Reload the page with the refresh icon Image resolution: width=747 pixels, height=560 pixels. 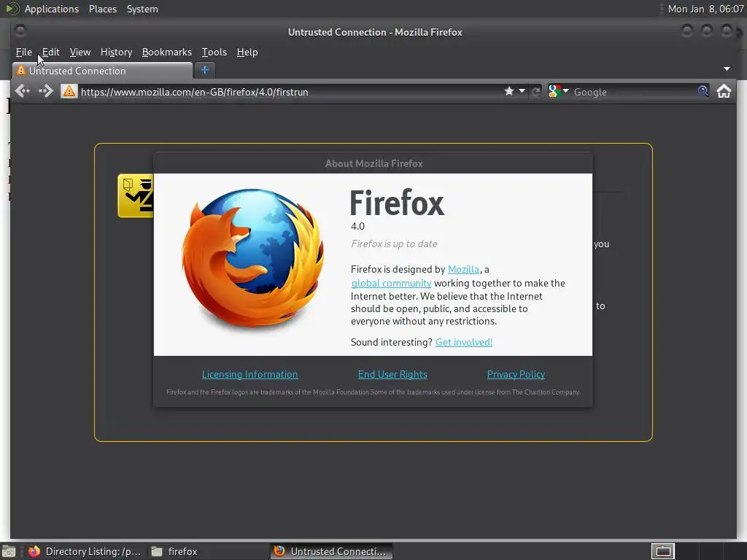[536, 91]
